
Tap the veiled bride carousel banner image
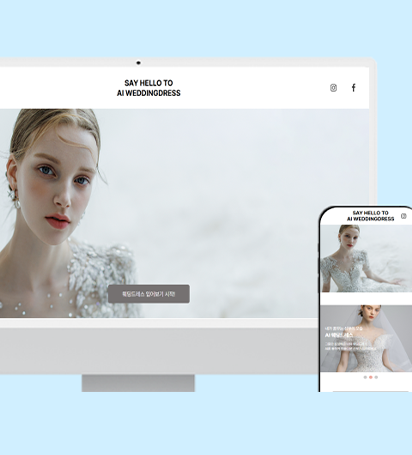(366, 338)
